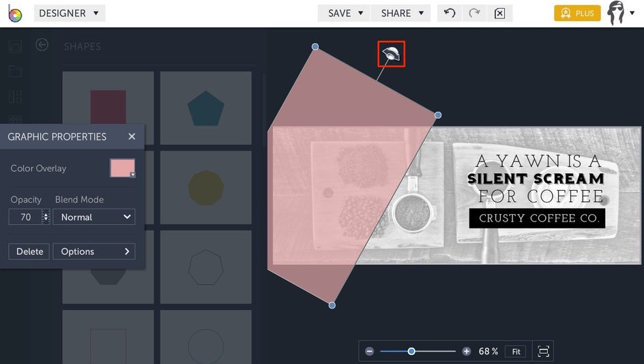Click the rotate handle above the shape
Image resolution: width=644 pixels, height=364 pixels.
(391, 54)
